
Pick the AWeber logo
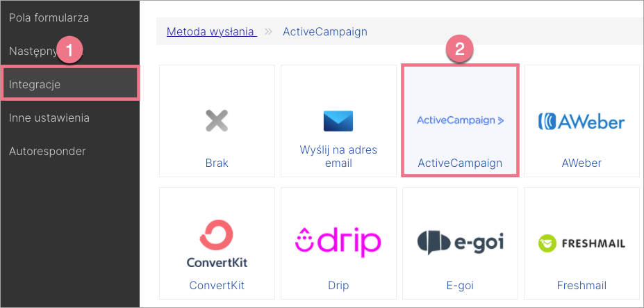pyautogui.click(x=581, y=121)
